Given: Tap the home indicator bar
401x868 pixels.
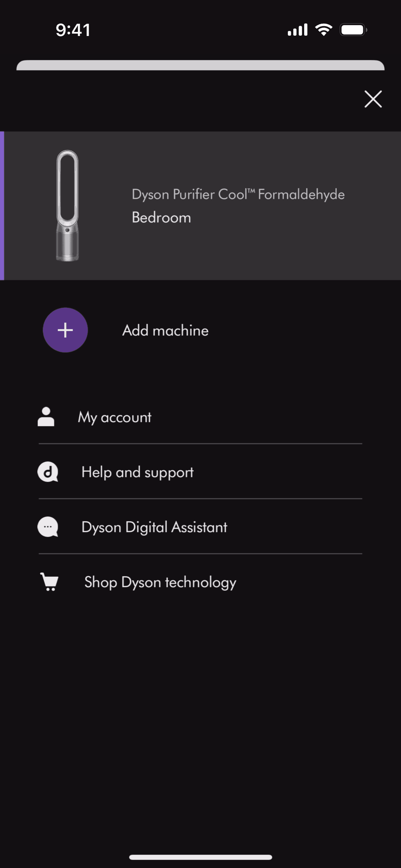Looking at the screenshot, I should (200, 857).
